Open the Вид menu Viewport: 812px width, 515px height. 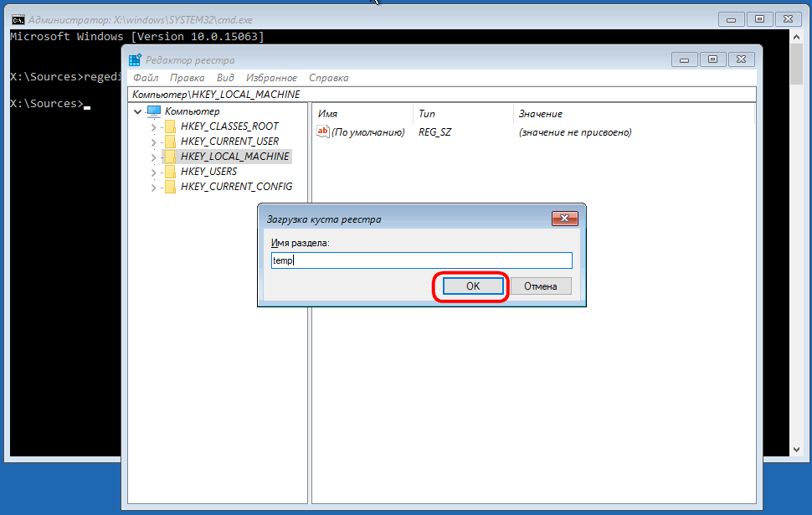click(x=225, y=78)
